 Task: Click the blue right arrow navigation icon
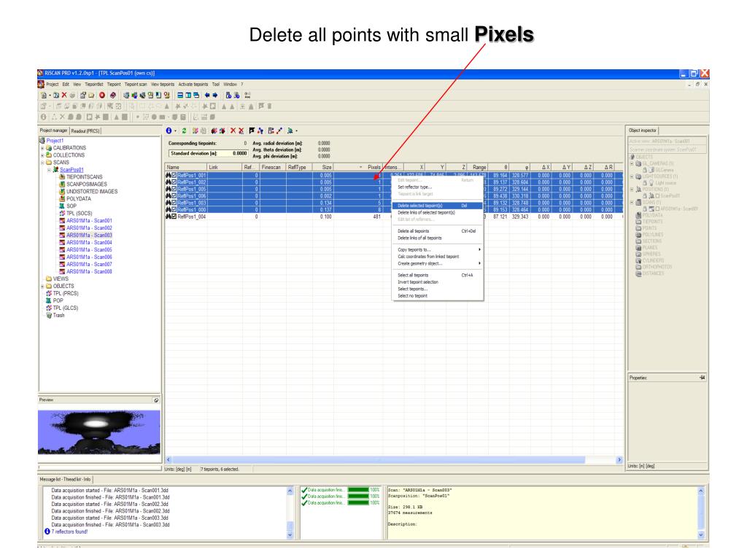click(x=215, y=96)
